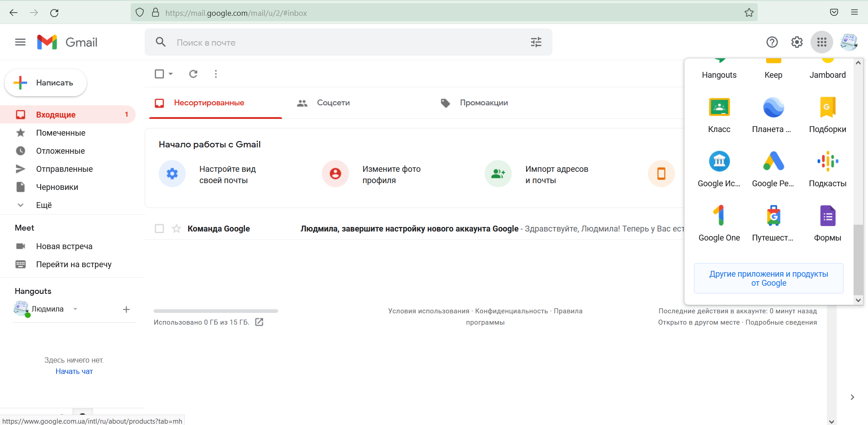Open the More actions three-dot menu
This screenshot has height=425, width=868.
[x=216, y=74]
